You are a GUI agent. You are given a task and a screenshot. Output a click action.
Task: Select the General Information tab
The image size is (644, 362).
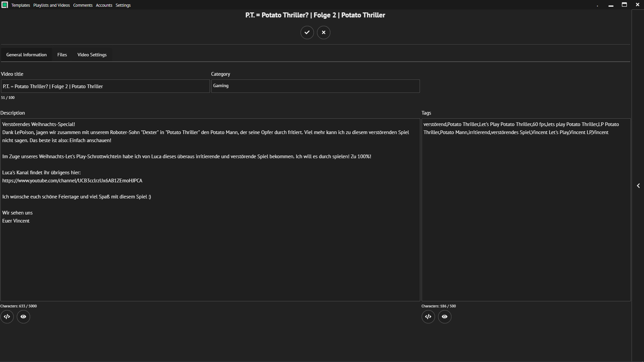tap(26, 54)
